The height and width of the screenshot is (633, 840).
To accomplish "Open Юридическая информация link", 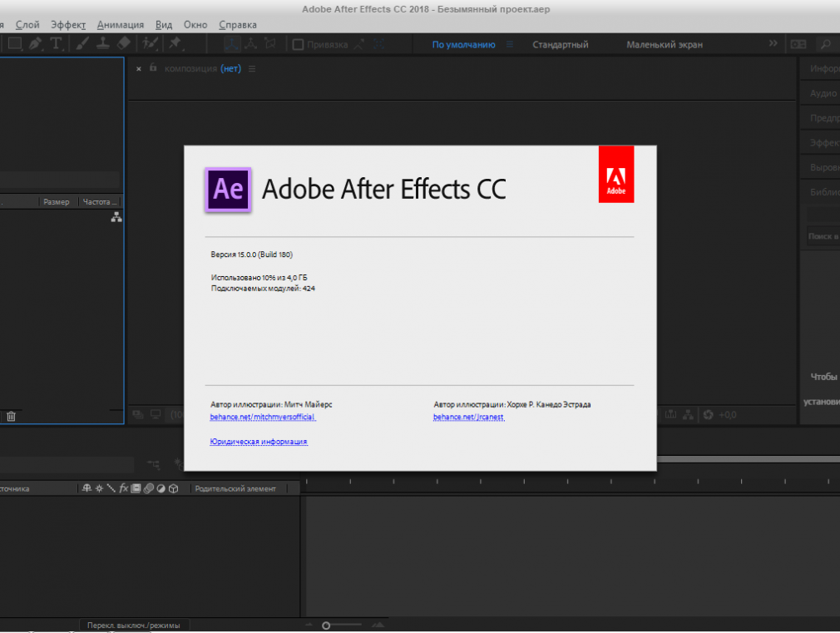I will coord(259,441).
